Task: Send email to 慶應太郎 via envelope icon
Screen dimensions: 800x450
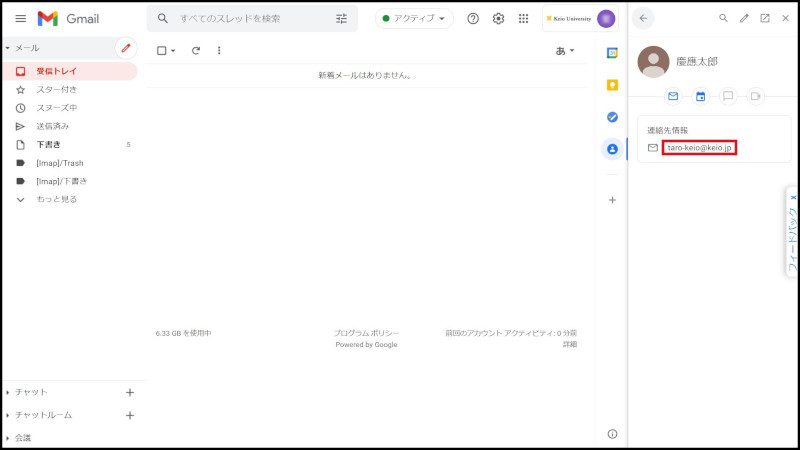Action: click(673, 96)
